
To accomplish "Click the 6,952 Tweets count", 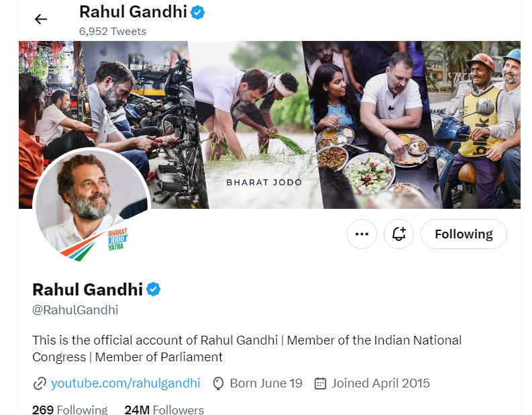I will point(113,31).
